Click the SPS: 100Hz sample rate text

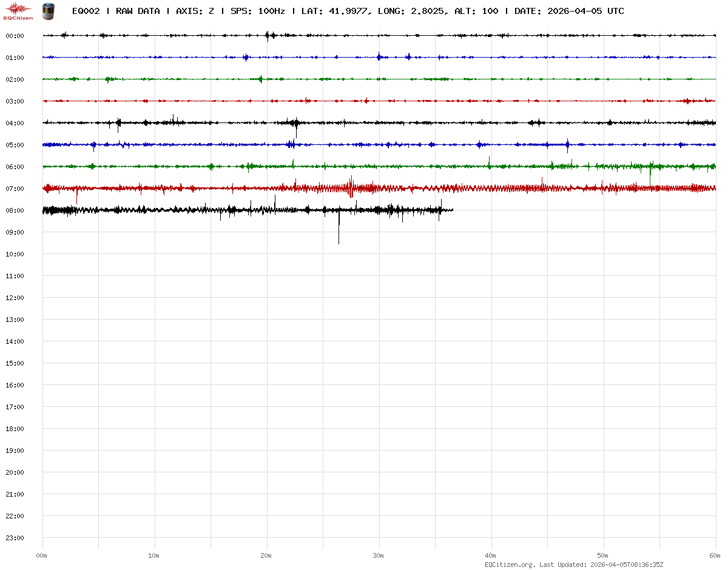pyautogui.click(x=257, y=11)
